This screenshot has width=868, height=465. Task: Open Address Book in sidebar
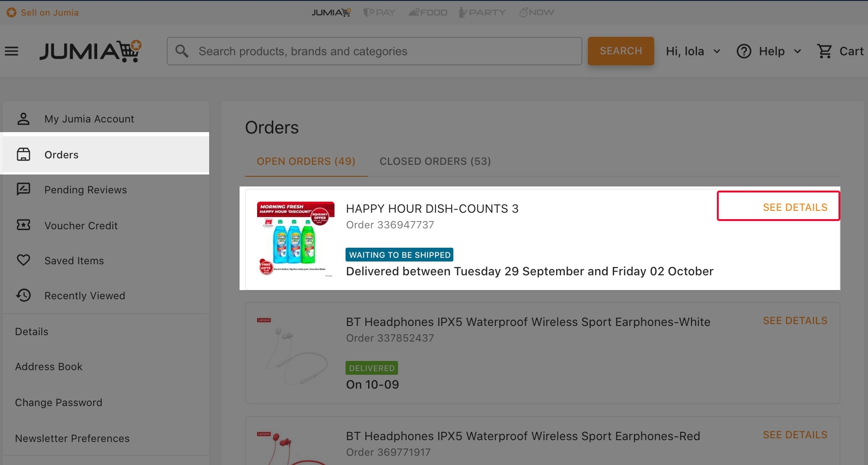106,366
